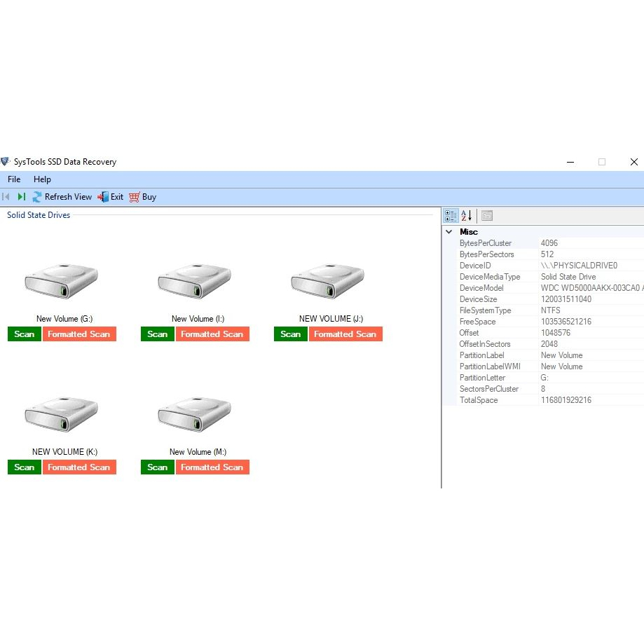Select the Offset property row
This screenshot has height=644, width=644.
tap(550, 333)
